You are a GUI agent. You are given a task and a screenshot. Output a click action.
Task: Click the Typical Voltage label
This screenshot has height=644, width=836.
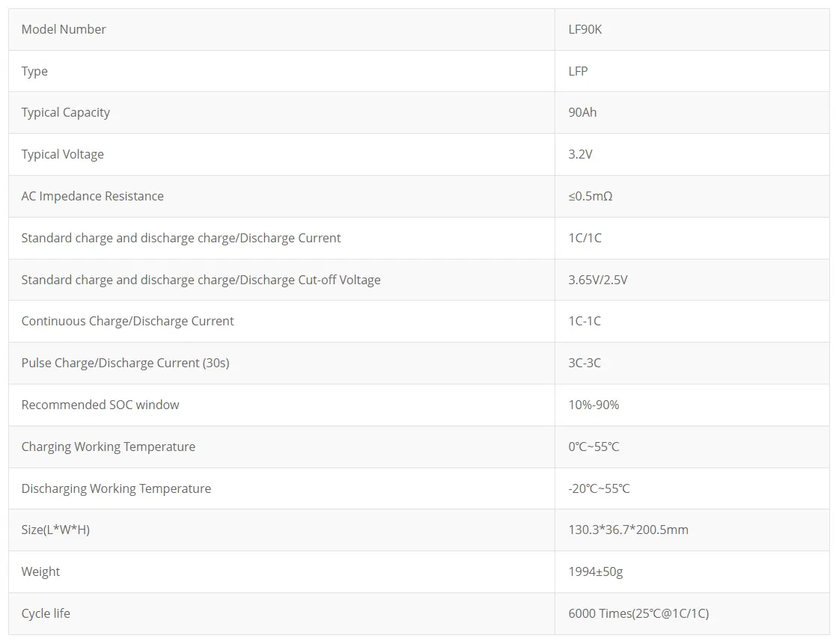(63, 154)
